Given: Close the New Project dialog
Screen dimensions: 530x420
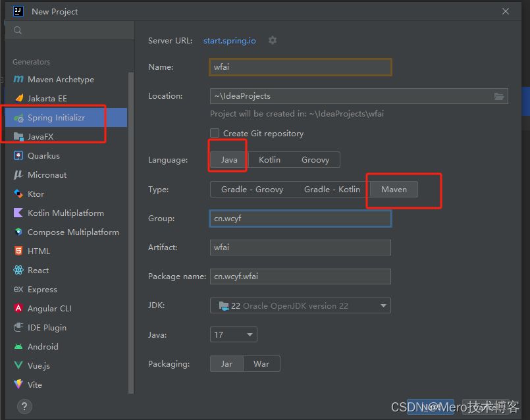Looking at the screenshot, I should pos(506,11).
